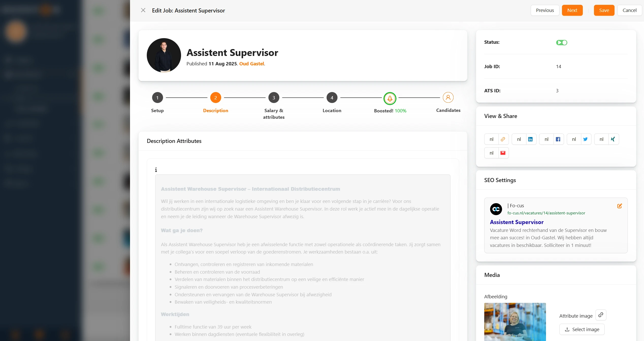Share the job on Twitter
Screen dimensions: 644x341
pyautogui.click(x=585, y=139)
